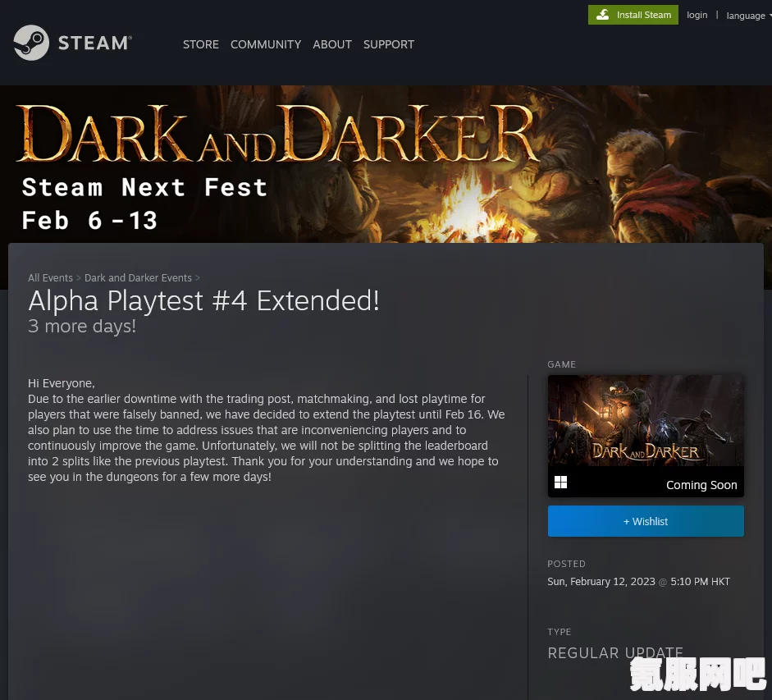Open the SUPPORT menu item
Image resolution: width=772 pixels, height=700 pixels.
click(389, 44)
